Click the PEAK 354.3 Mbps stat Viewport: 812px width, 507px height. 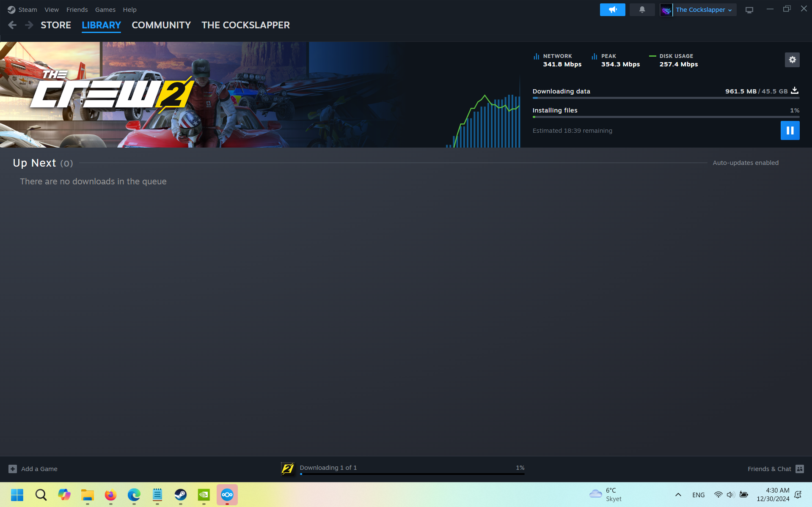coord(616,60)
